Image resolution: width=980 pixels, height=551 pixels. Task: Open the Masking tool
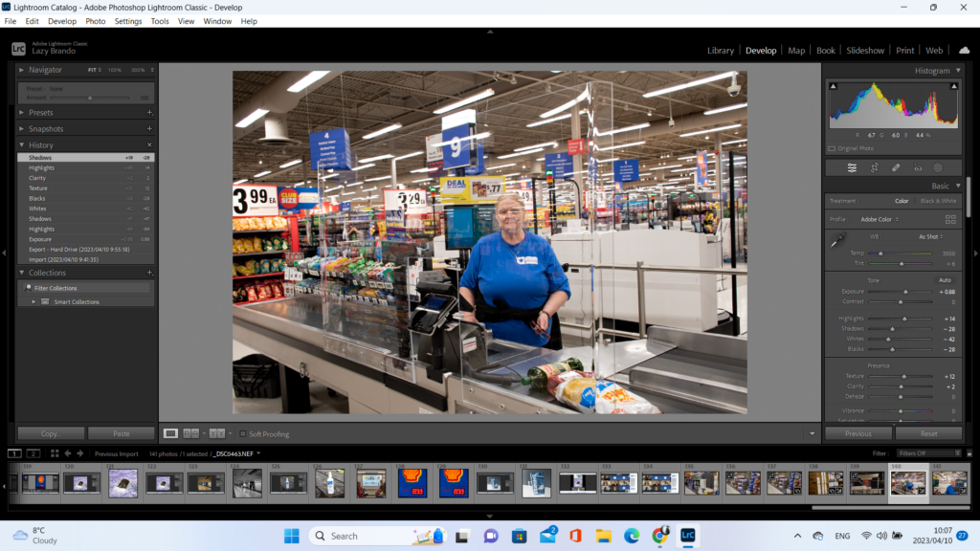[938, 167]
